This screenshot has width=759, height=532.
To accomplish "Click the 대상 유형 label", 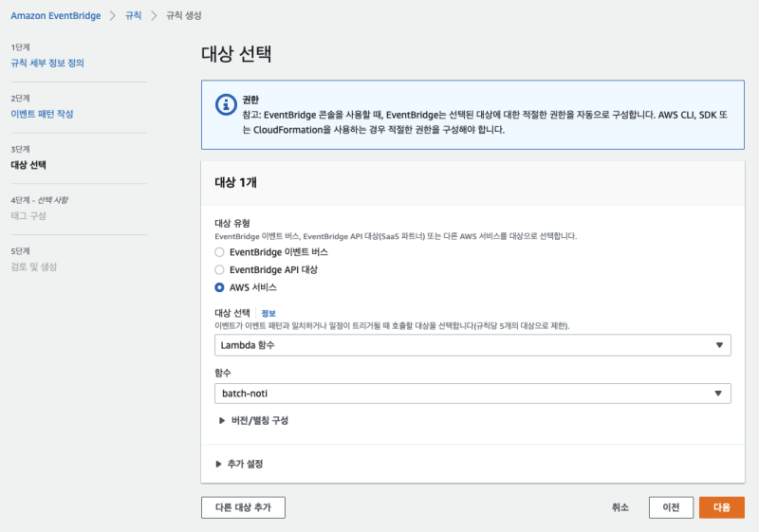I will click(x=232, y=223).
